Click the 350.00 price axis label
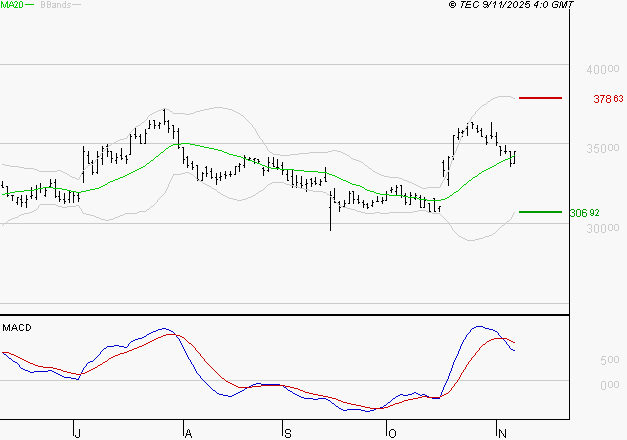The width and height of the screenshot is (627, 440). pos(603,148)
